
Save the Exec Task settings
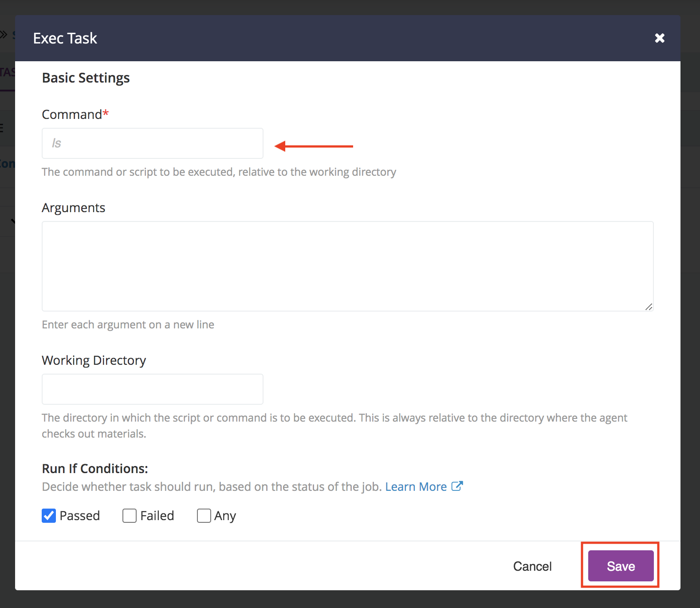coord(621,566)
